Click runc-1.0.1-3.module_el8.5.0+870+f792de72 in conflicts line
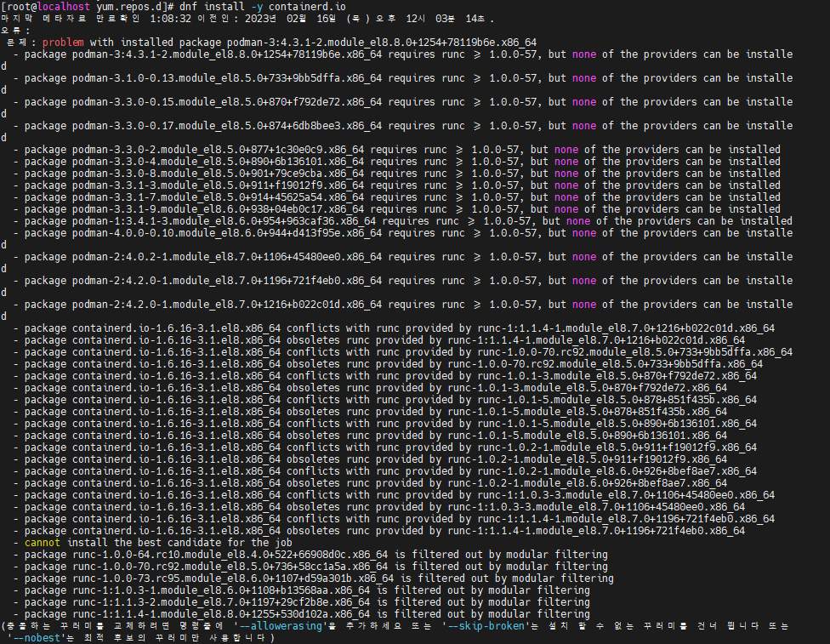This screenshot has width=830, height=644. (597, 376)
